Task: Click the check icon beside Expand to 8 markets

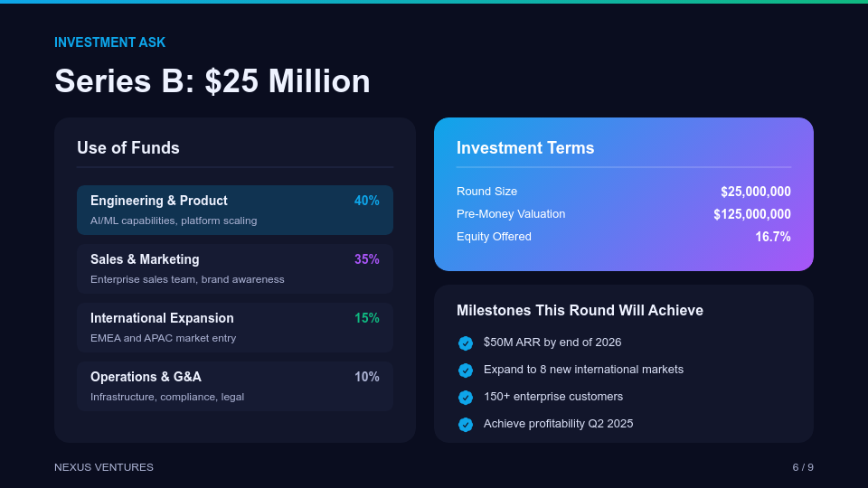Action: click(x=466, y=371)
